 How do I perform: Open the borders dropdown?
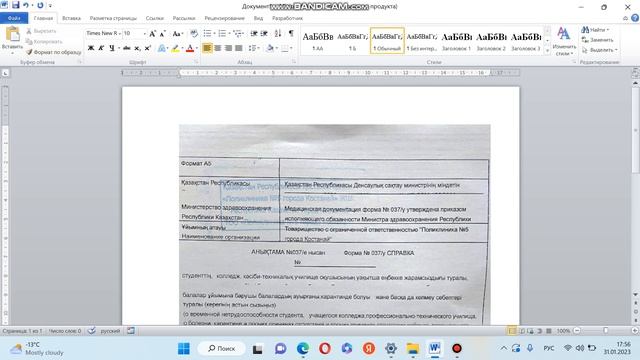pos(291,48)
